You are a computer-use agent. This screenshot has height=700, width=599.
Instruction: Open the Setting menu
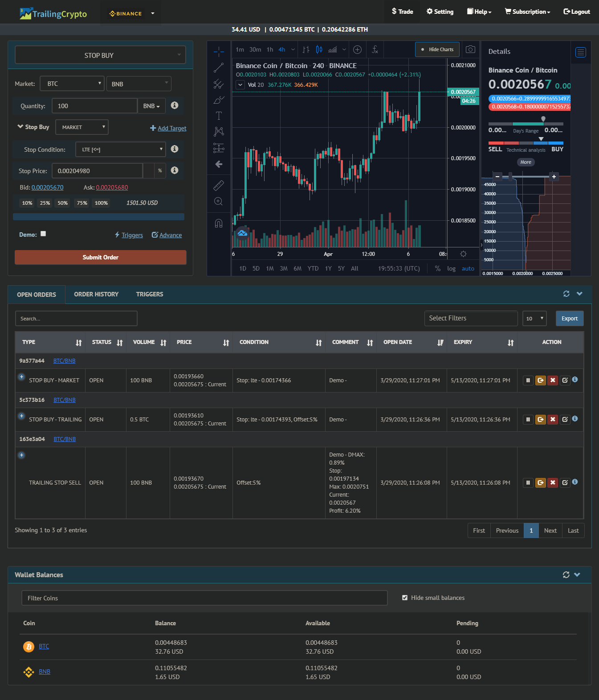click(x=440, y=12)
